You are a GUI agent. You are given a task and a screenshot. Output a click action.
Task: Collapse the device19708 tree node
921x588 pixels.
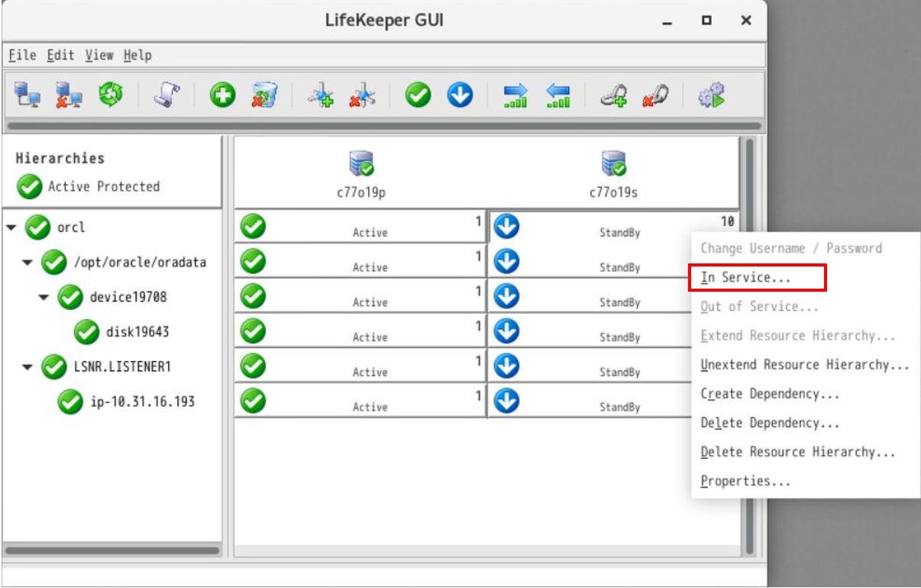[x=44, y=298]
